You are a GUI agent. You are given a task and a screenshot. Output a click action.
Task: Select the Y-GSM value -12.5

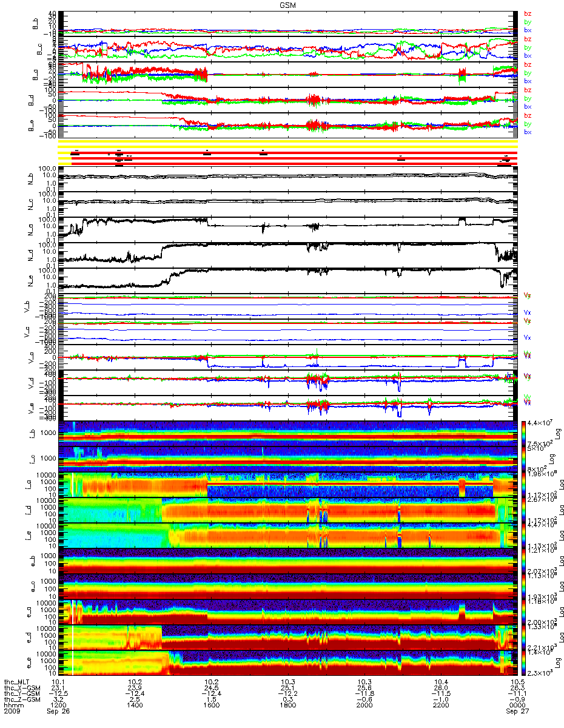tap(58, 694)
